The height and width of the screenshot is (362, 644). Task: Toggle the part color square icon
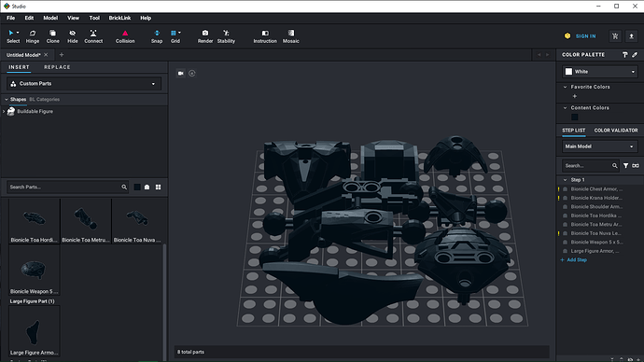tap(137, 188)
